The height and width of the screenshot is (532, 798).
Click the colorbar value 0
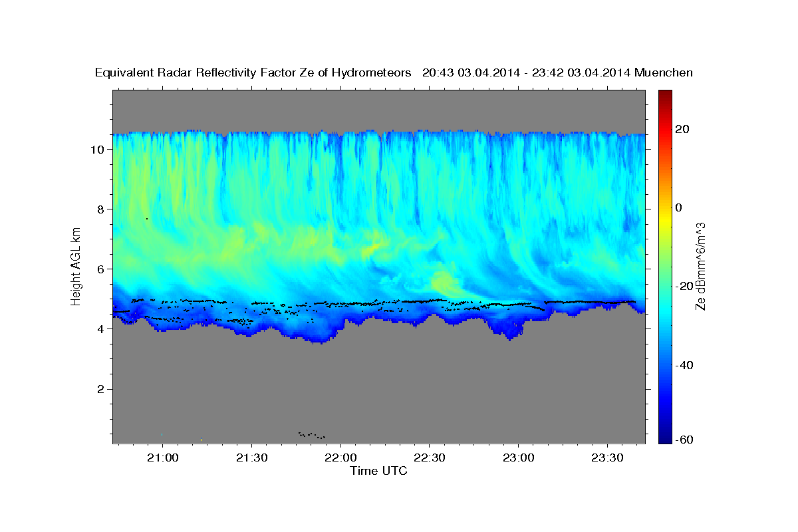coord(680,207)
